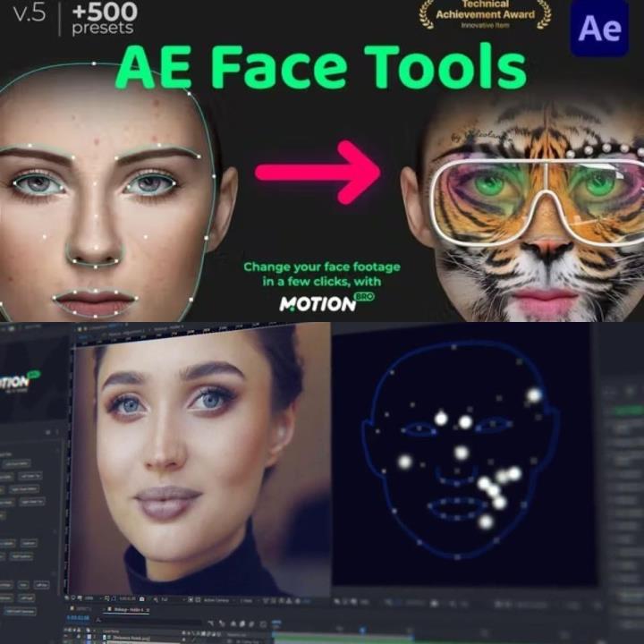Viewport: 644px width, 644px height.
Task: Toggle mask and shape path visibility icon
Action: (x=114, y=598)
